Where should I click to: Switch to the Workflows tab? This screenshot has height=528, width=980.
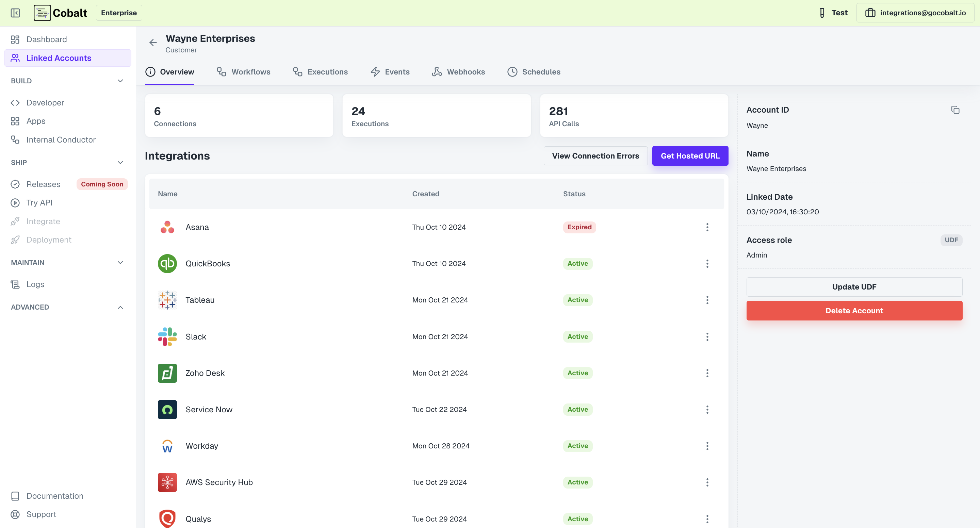point(244,72)
